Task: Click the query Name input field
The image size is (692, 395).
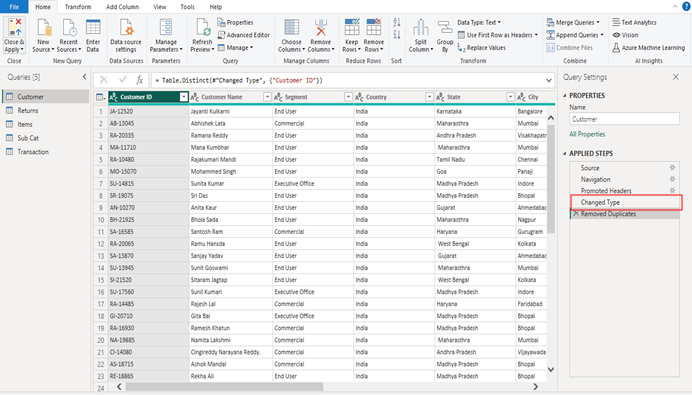Action: pyautogui.click(x=624, y=119)
